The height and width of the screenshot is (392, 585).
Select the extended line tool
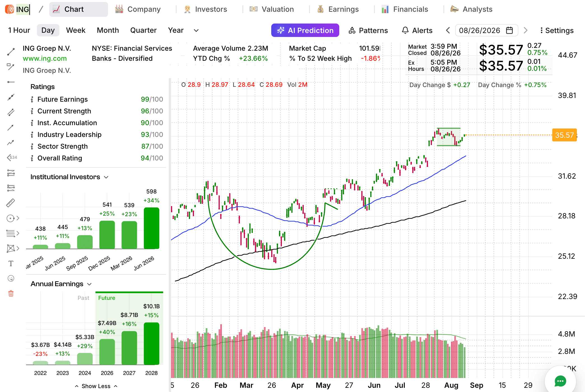[x=11, y=97]
